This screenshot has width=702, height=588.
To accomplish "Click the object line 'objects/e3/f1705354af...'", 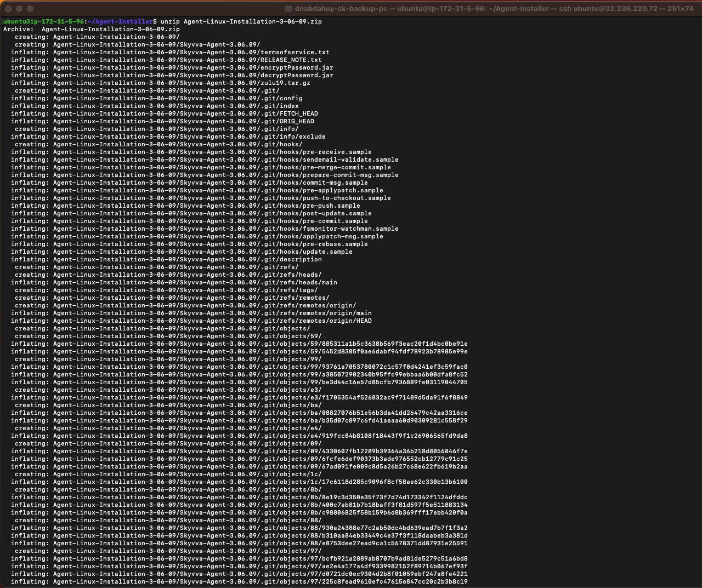I will (x=239, y=397).
